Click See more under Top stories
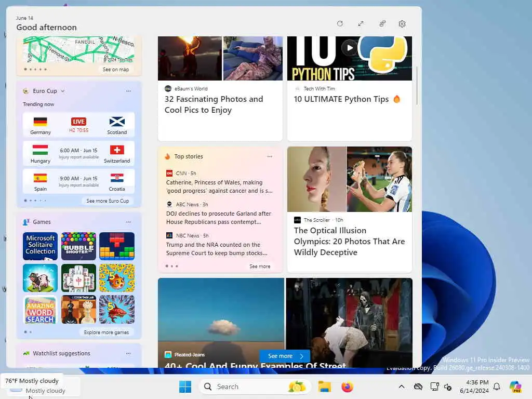The image size is (532, 399). pos(260,267)
